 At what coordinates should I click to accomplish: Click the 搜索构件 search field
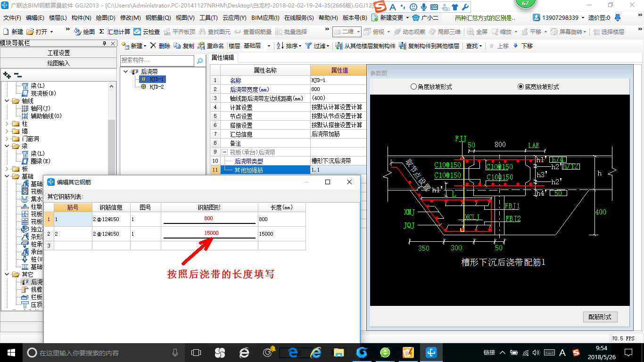(157, 60)
